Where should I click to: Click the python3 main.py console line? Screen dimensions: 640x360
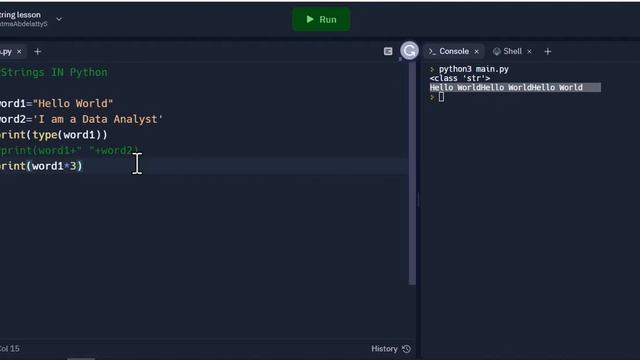(x=473, y=69)
